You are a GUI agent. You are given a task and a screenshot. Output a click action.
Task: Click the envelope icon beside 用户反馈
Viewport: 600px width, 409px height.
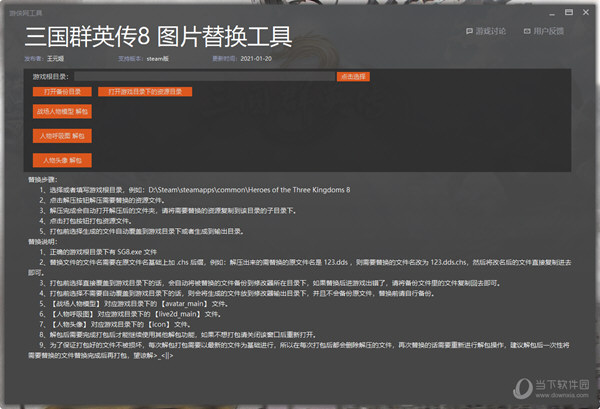pyautogui.click(x=527, y=31)
